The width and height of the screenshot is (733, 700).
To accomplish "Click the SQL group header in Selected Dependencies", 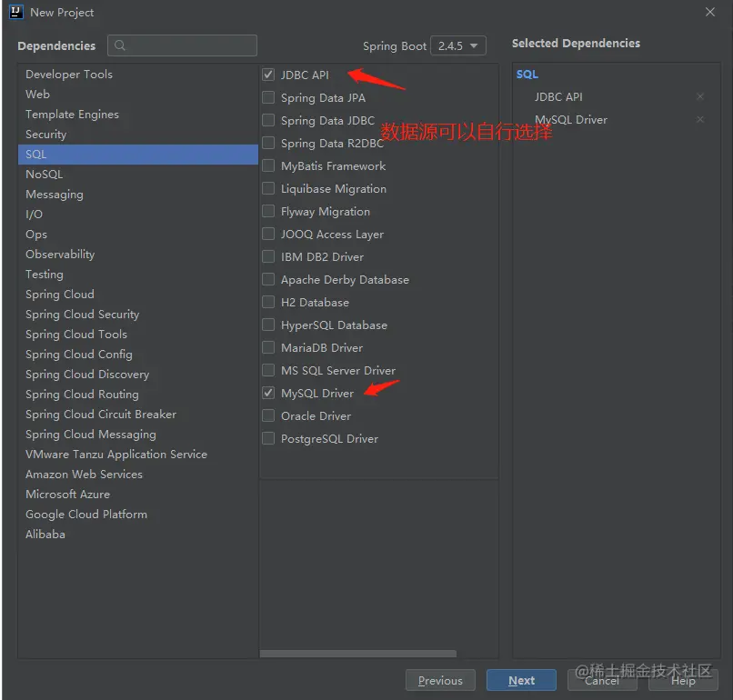I will (527, 75).
